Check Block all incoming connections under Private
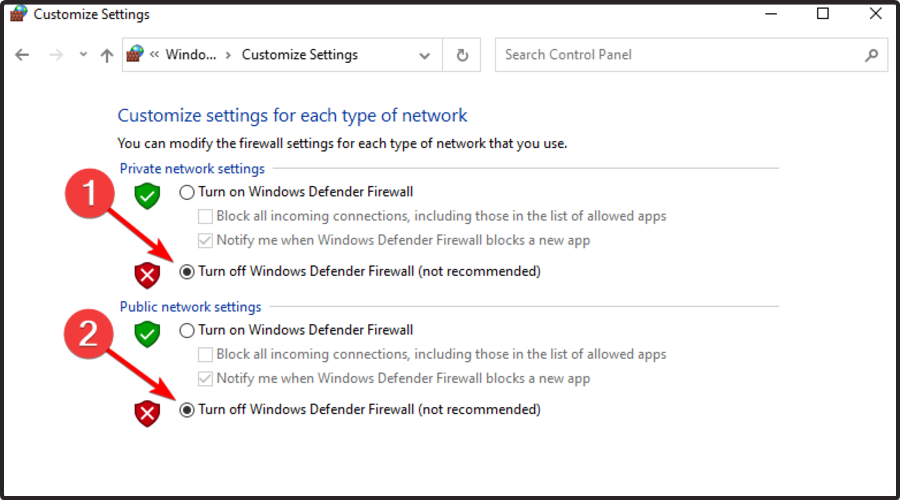This screenshot has height=500, width=900. [x=206, y=216]
